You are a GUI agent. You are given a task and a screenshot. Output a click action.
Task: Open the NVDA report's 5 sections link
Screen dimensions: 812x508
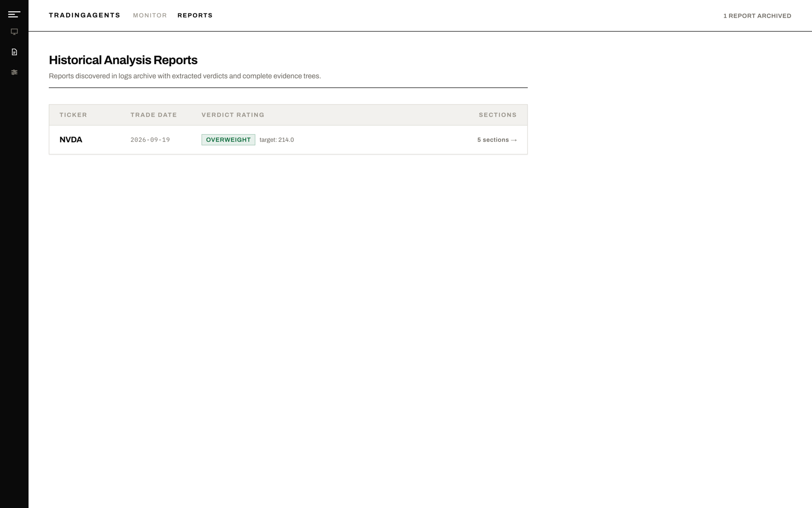pos(497,140)
